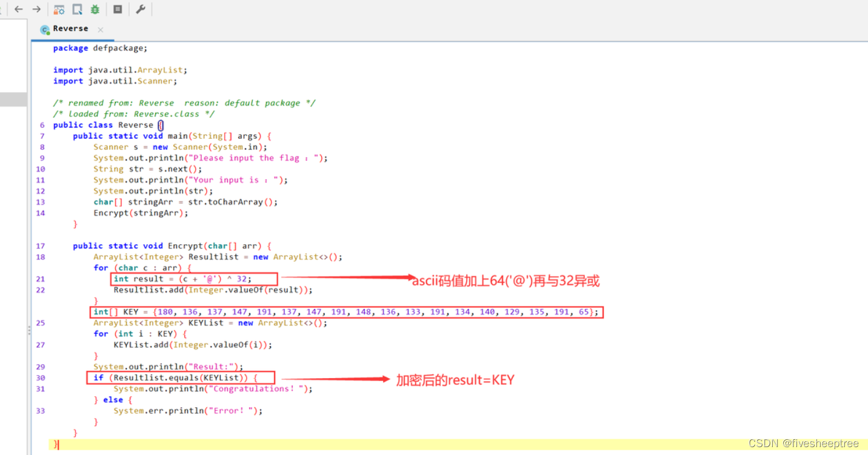This screenshot has height=455, width=868.
Task: Click the deobfuscation lock-gear toolbar icon
Action: point(59,9)
